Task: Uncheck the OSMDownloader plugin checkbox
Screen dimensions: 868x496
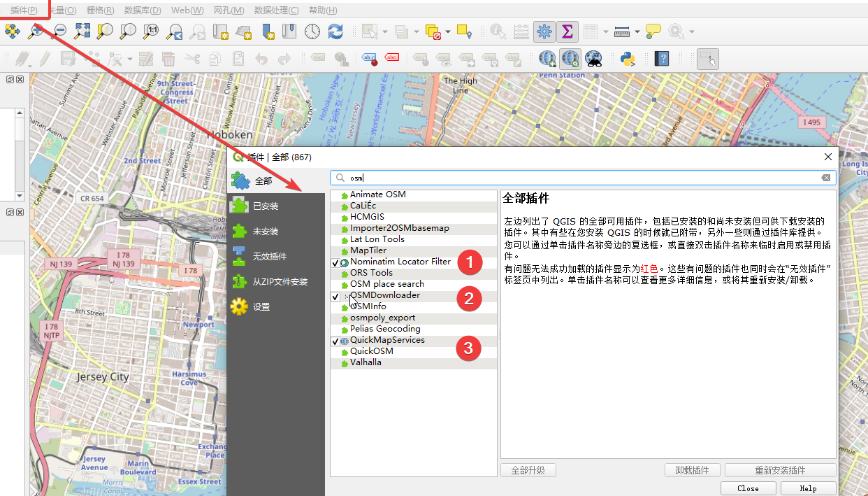Action: pyautogui.click(x=335, y=297)
